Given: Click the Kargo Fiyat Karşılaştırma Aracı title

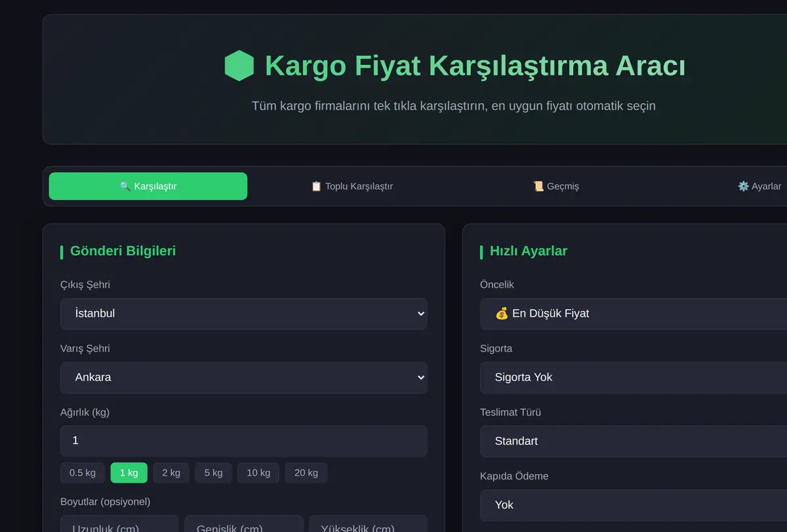Looking at the screenshot, I should [x=475, y=66].
